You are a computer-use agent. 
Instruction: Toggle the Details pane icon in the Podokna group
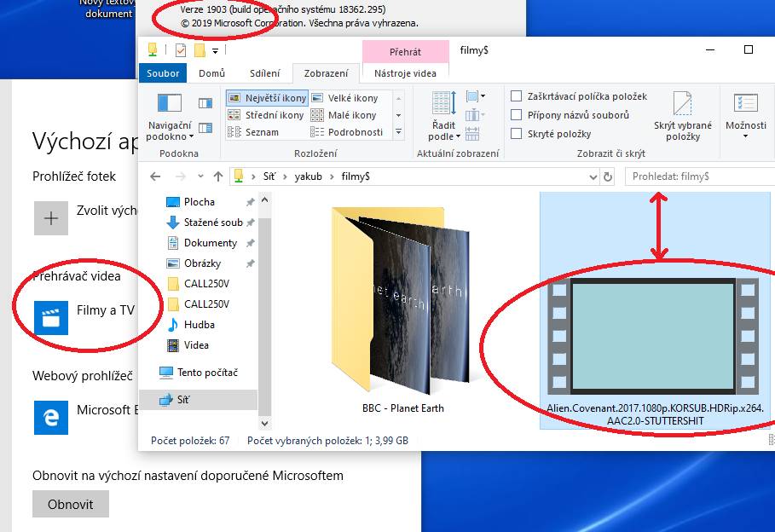click(205, 128)
